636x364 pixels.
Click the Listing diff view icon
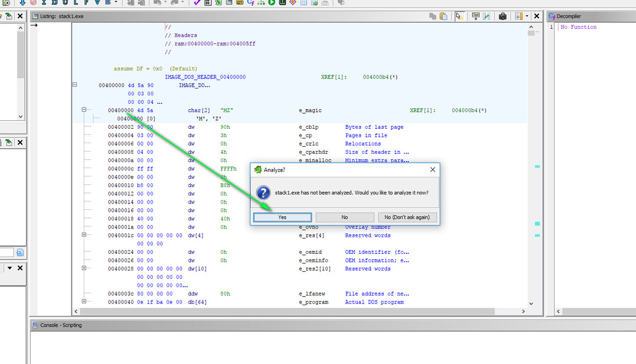[486, 16]
